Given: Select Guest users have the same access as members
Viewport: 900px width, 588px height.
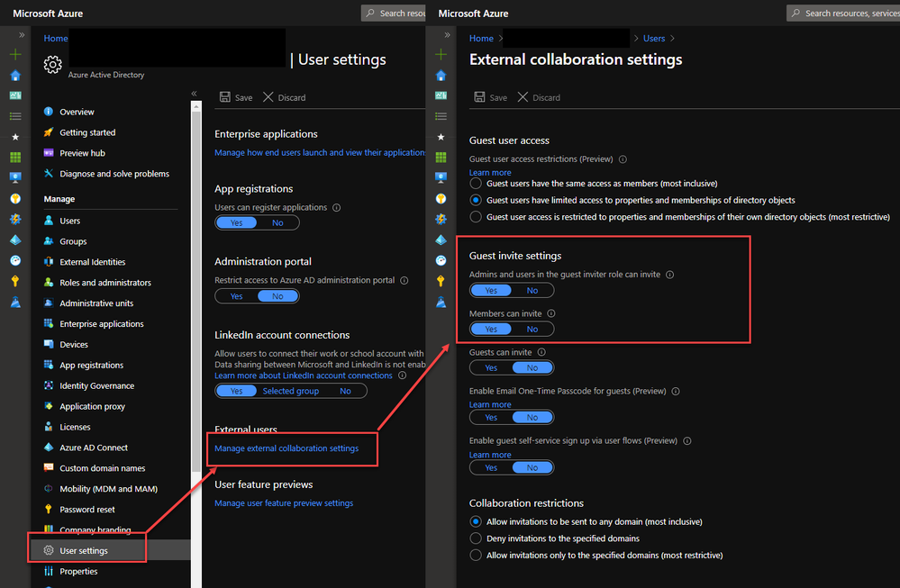Looking at the screenshot, I should point(476,184).
